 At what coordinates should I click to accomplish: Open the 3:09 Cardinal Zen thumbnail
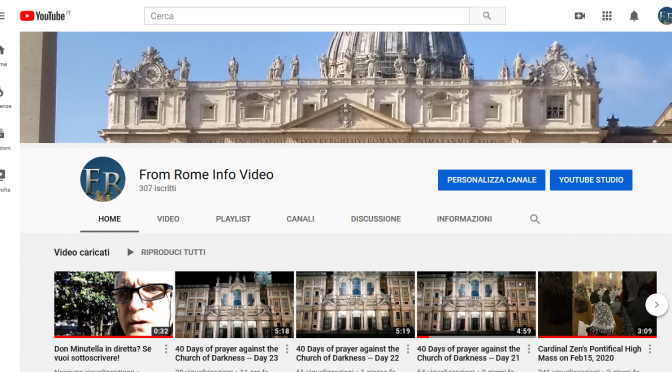[597, 304]
